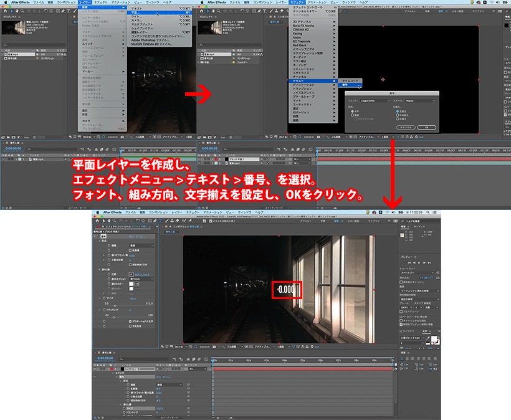Switch to オーディオ tab in the 0.000 screenshot

pyautogui.click(x=419, y=226)
